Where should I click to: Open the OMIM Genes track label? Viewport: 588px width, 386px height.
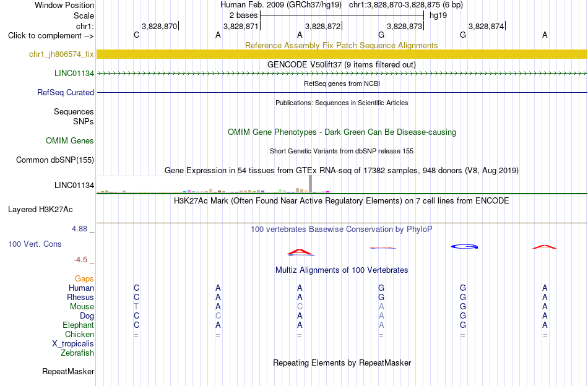point(69,141)
